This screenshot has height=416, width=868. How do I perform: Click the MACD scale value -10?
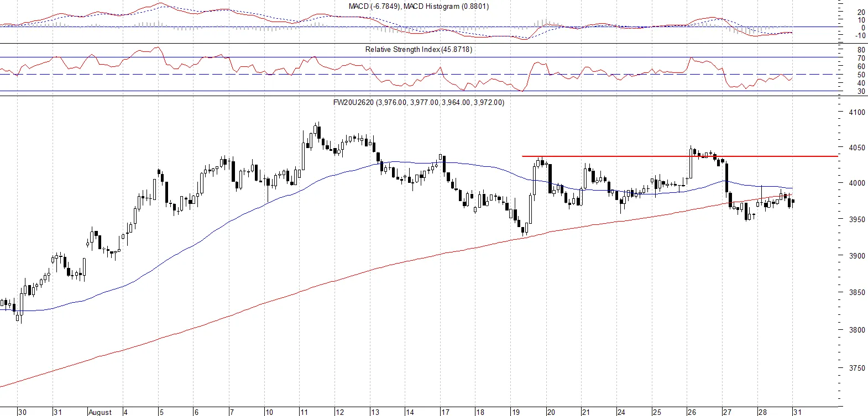click(x=860, y=36)
